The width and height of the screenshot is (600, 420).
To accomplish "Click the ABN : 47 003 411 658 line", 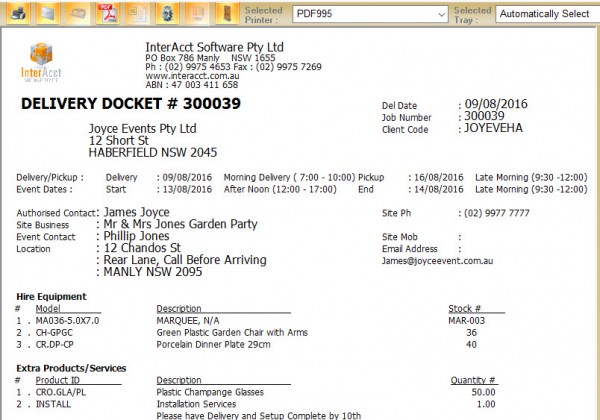I will click(192, 85).
